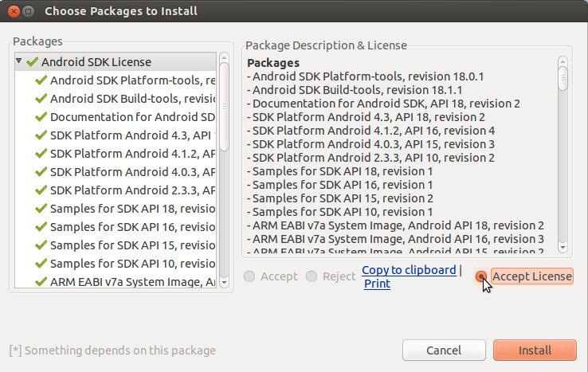Viewport: 588px width, 372px height.
Task: Click up arrow of license description scrollbar
Action: 563,61
